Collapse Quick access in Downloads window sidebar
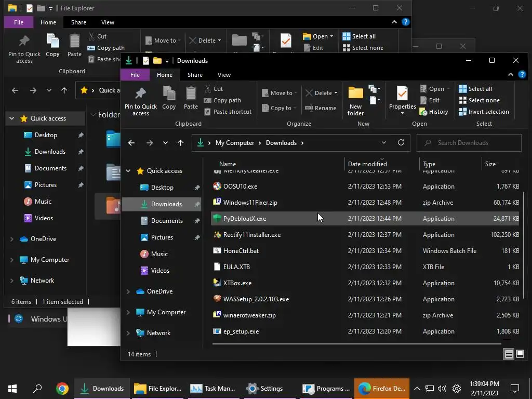Screen dimensions: 532x399 [128, 170]
